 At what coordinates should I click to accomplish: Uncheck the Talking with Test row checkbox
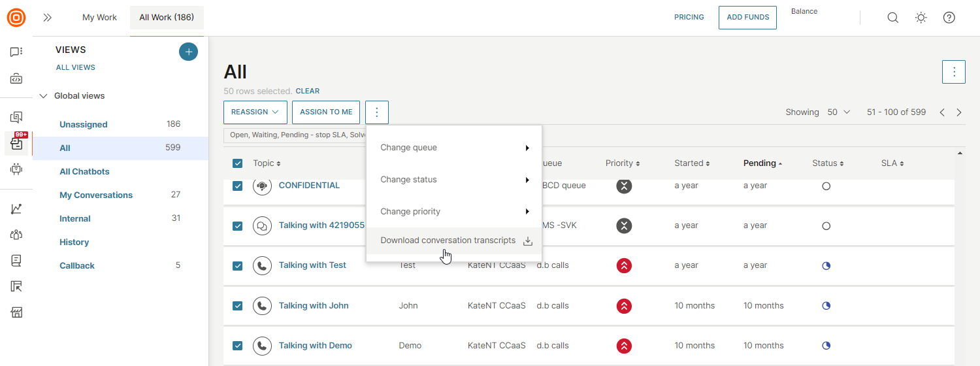238,265
